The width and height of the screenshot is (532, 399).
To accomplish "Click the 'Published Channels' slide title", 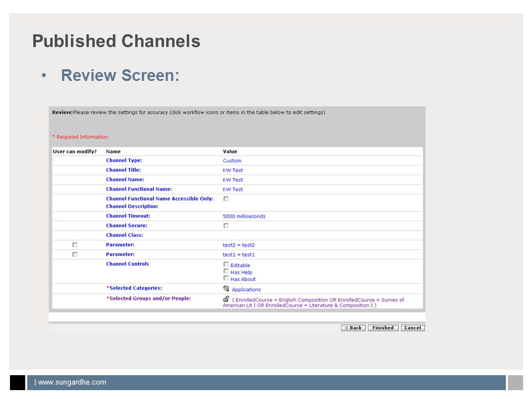I will (116, 41).
